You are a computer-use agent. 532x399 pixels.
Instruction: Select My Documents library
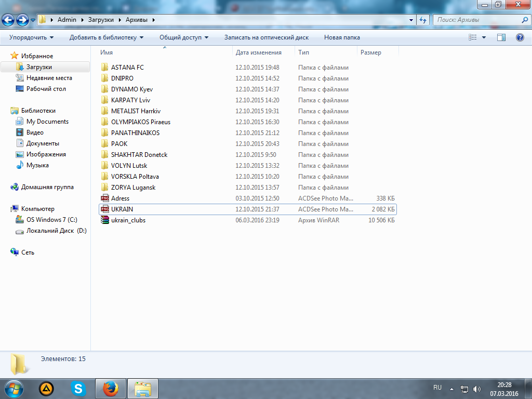tap(47, 121)
